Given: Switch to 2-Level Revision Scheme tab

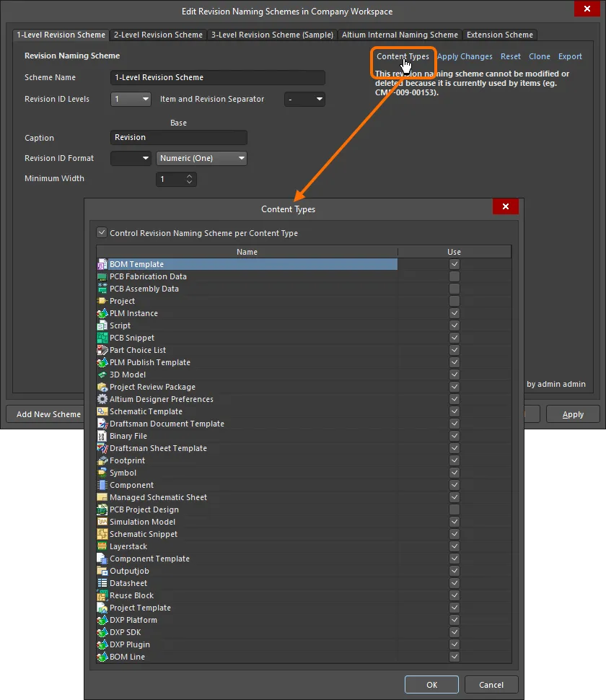Looking at the screenshot, I should (x=158, y=35).
